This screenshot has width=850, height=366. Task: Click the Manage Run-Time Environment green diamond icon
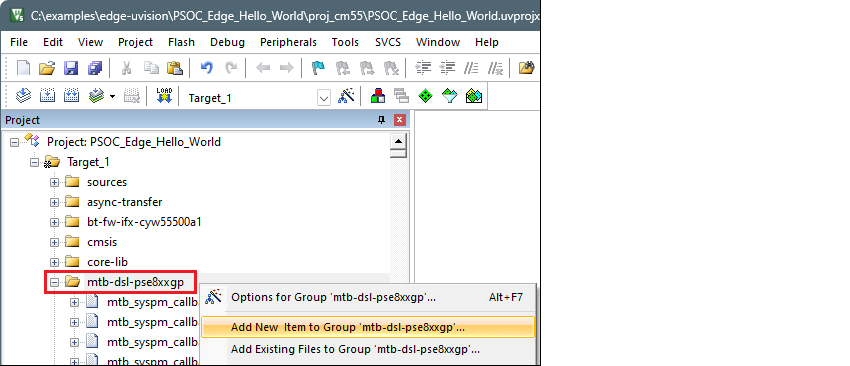click(426, 97)
